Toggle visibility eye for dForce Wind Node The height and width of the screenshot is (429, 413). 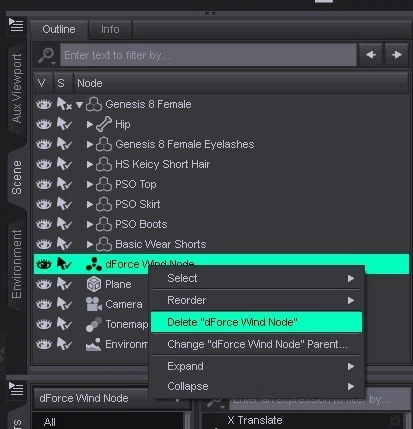pyautogui.click(x=44, y=264)
